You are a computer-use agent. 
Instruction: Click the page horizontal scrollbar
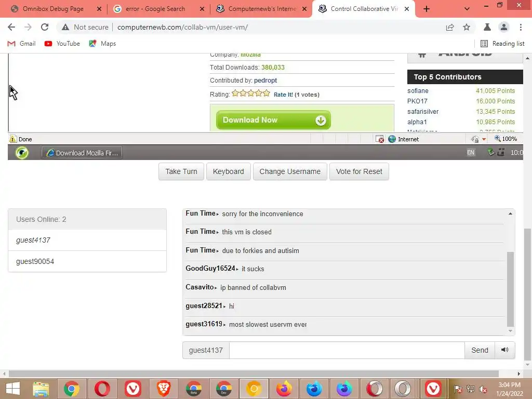254,374
